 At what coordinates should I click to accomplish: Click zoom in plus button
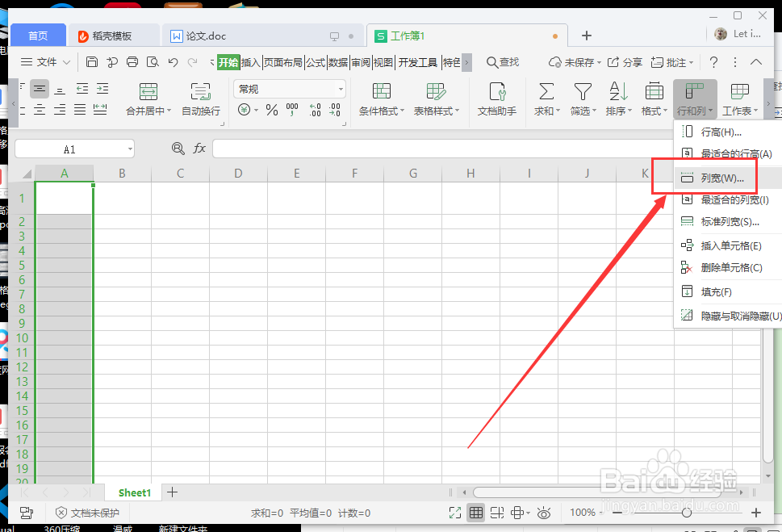tap(756, 513)
